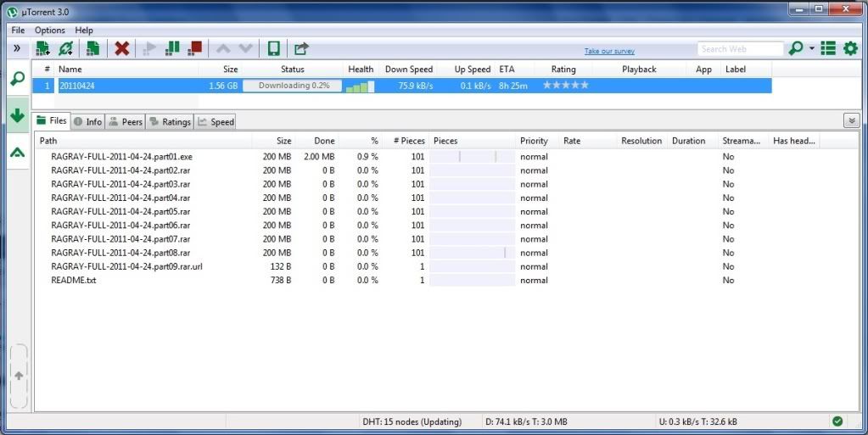Click the µTorrent title bar logo icon
Image resolution: width=868 pixels, height=435 pixels.
(x=12, y=12)
